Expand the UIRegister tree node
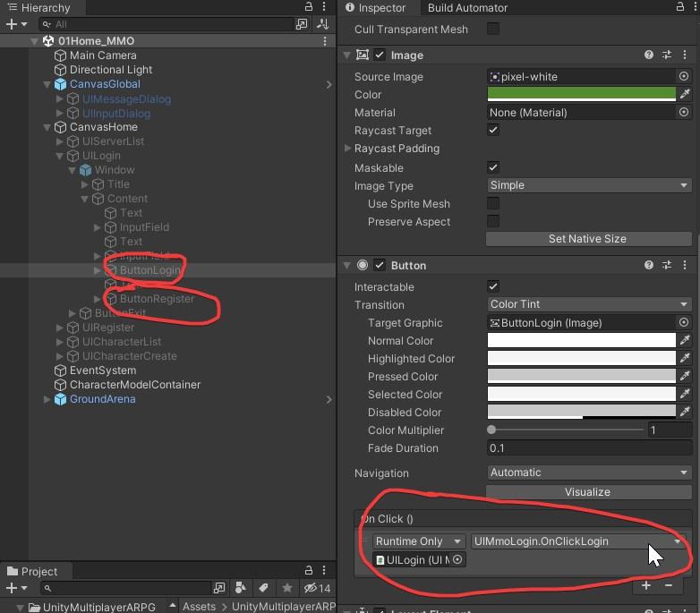Image resolution: width=700 pixels, height=613 pixels. 59,328
